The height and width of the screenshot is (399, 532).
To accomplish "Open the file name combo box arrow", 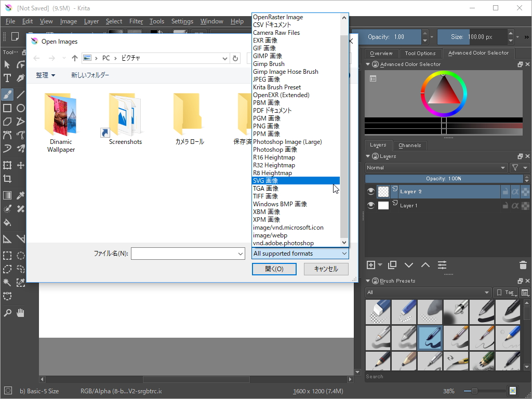I will pos(240,254).
